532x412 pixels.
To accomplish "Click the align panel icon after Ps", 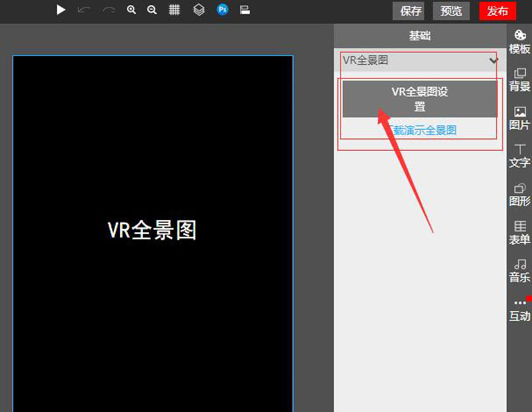I will (x=245, y=10).
